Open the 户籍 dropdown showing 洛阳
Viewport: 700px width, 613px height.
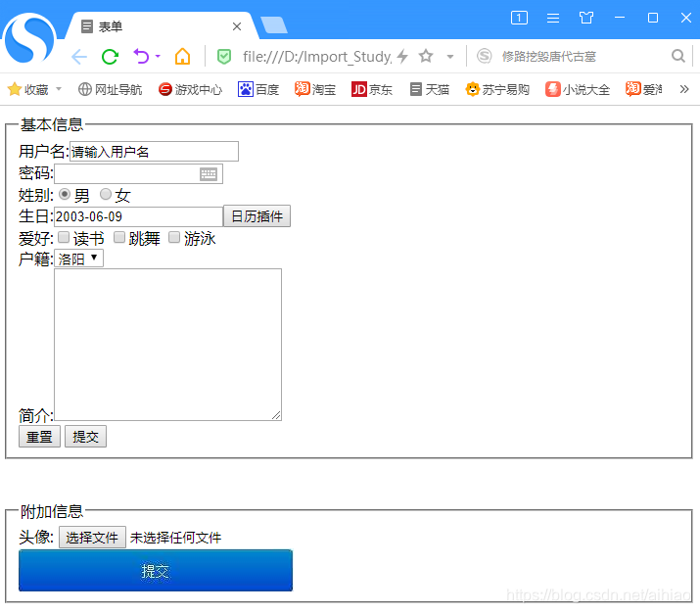78,259
